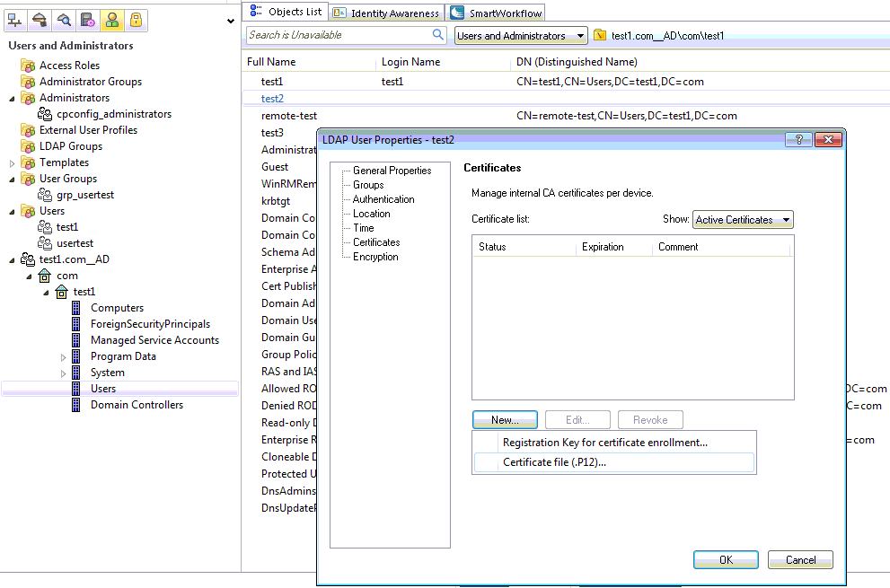Click the LDAP Groups folder icon

(28, 146)
